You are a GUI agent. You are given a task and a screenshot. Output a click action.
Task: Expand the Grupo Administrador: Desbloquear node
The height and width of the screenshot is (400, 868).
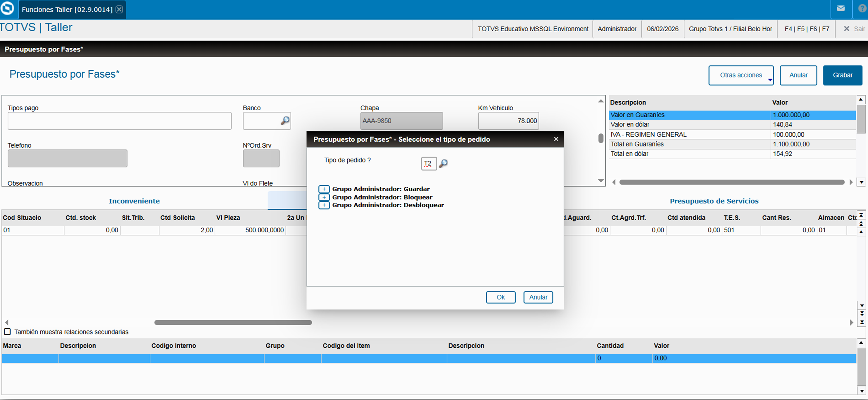[324, 205]
